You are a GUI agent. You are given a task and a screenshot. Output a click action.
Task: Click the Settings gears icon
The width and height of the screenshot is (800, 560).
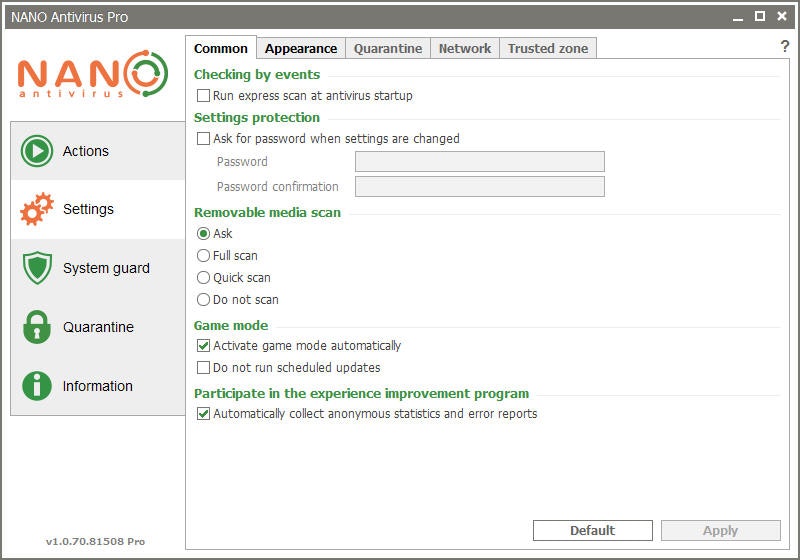[37, 209]
